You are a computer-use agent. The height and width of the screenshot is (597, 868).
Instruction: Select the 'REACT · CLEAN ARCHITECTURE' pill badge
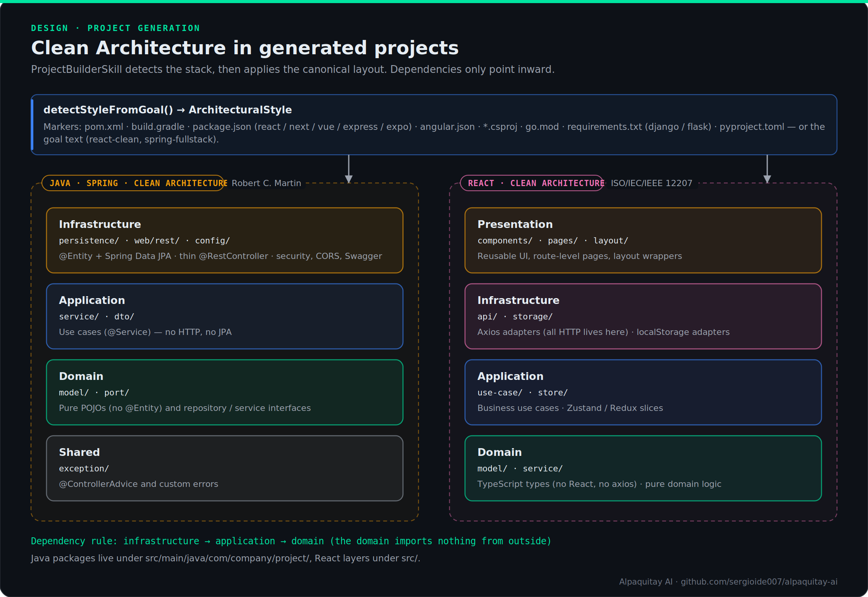(531, 183)
